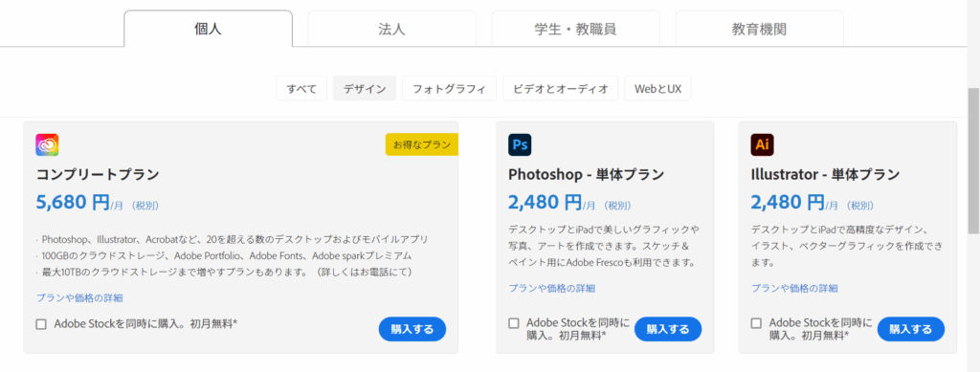The width and height of the screenshot is (980, 372).
Task: Click the お得なプラン badge
Action: (422, 144)
